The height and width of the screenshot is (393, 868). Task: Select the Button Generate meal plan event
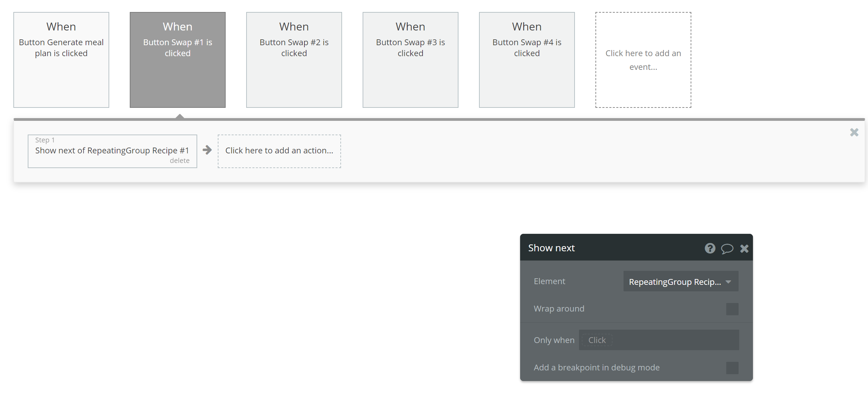61,60
